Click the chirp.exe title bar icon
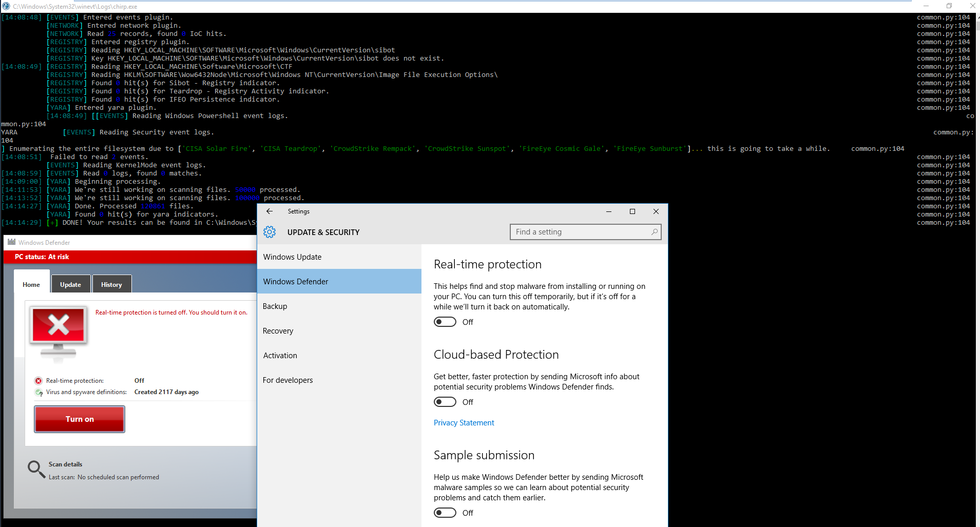The height and width of the screenshot is (527, 980). [5, 6]
